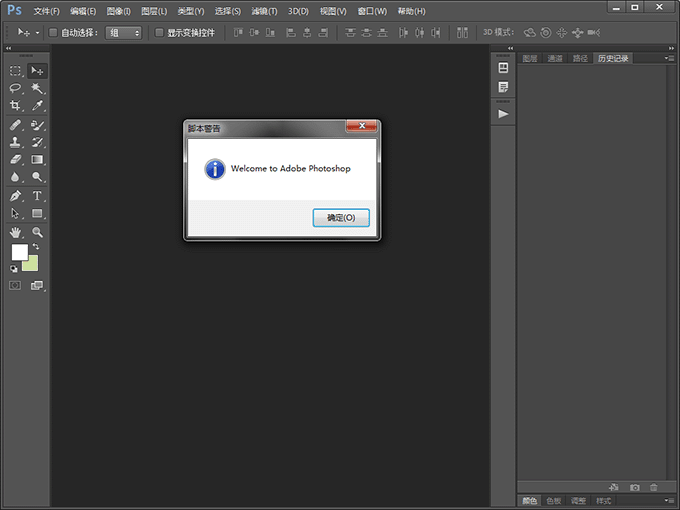Screen dimensions: 680x510
Task: Click Distribute Top Edges icon
Action: click(350, 33)
